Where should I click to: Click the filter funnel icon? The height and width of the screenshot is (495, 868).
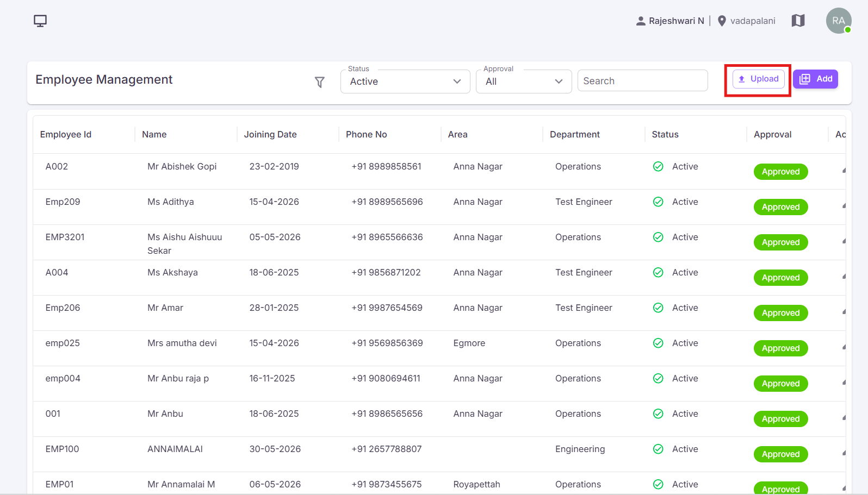(320, 82)
